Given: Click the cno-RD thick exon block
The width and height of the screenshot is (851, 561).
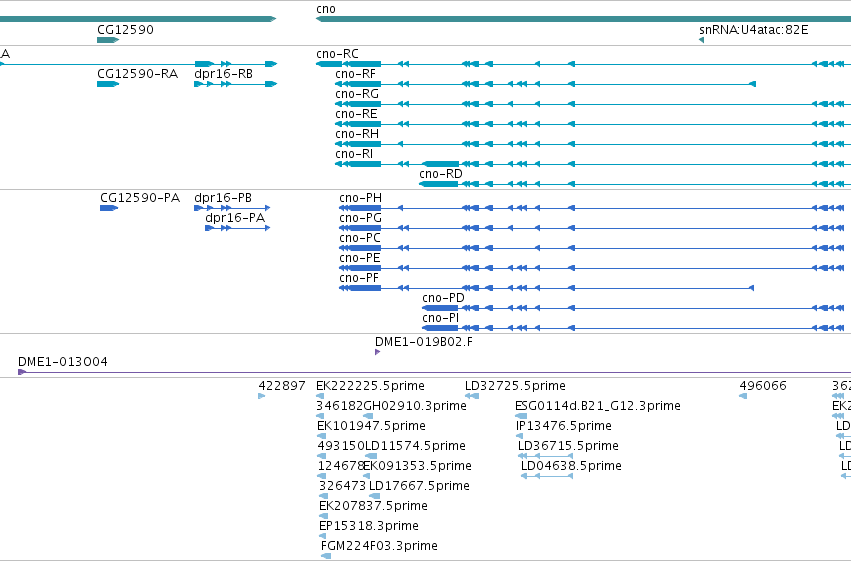Looking at the screenshot, I should click(x=439, y=184).
